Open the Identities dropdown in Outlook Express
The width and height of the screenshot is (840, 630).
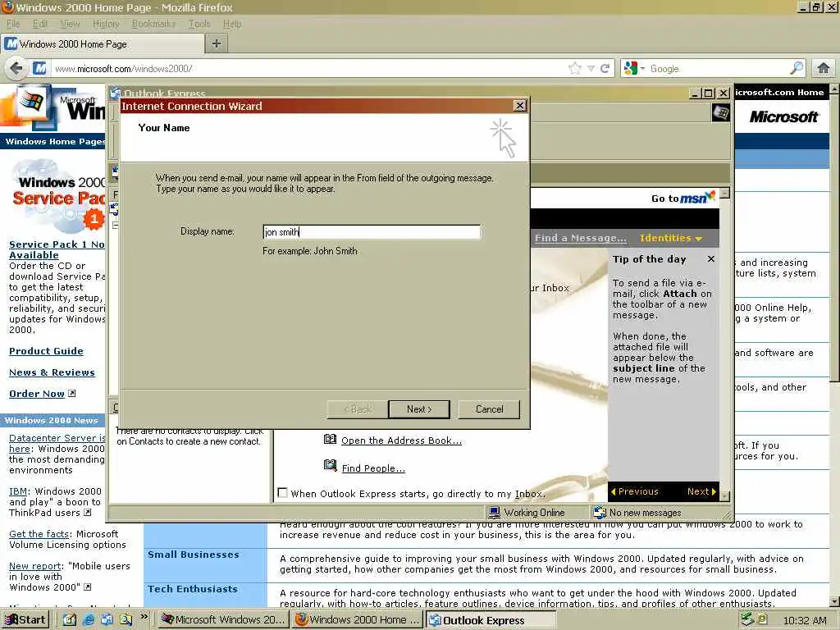click(671, 238)
